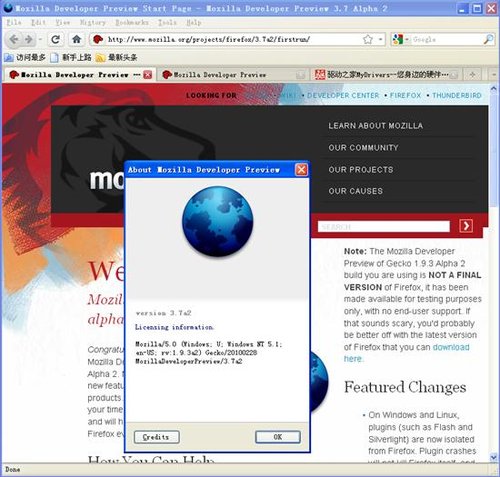This screenshot has height=477, width=500.
Task: Click the blue globe logo in About dialog
Action: (218, 221)
